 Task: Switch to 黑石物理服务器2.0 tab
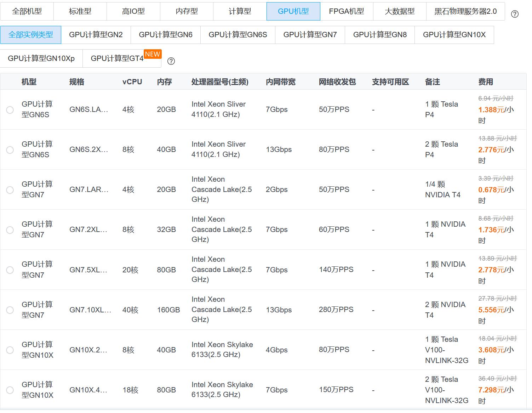click(465, 11)
